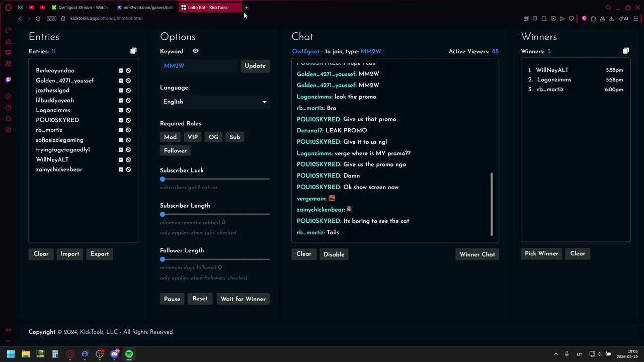Adjust the Subscriber Length slider handle
Viewport: 644px width, 362px height.
(x=163, y=214)
